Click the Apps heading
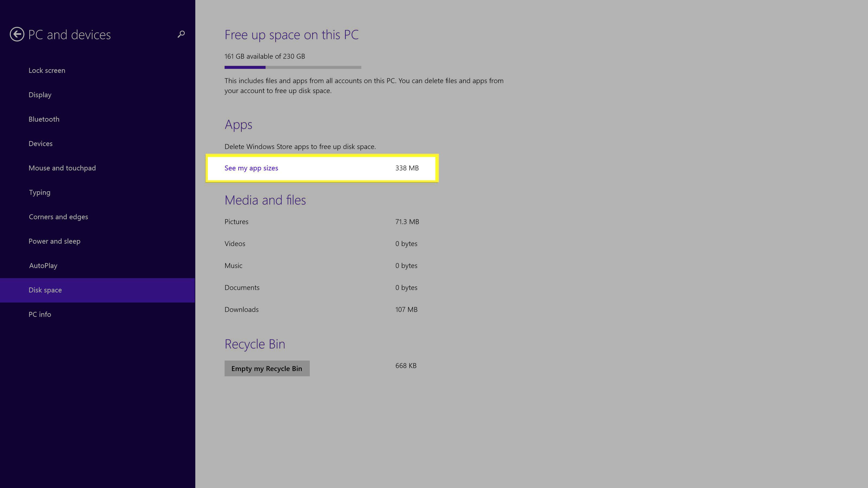The height and width of the screenshot is (488, 868). point(238,125)
